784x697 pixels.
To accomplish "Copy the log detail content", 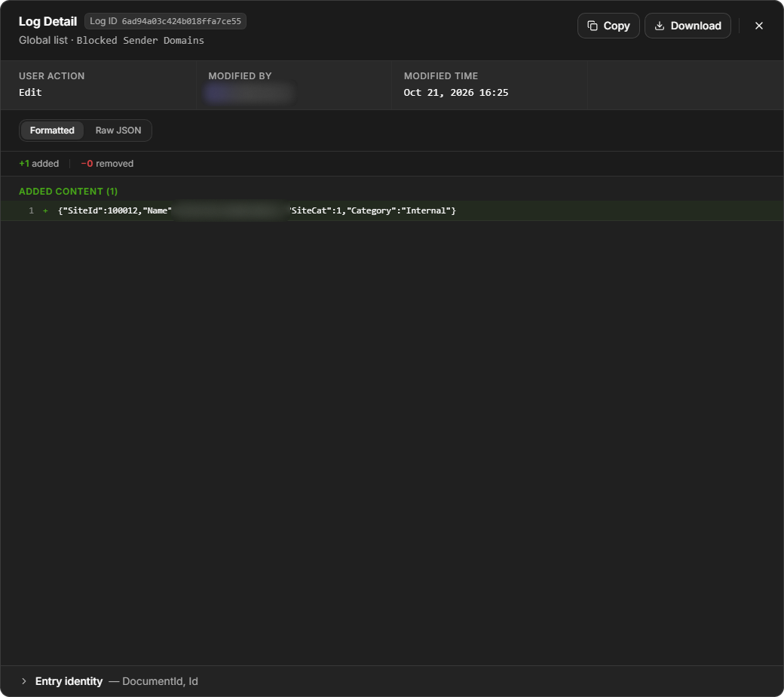I will (608, 26).
